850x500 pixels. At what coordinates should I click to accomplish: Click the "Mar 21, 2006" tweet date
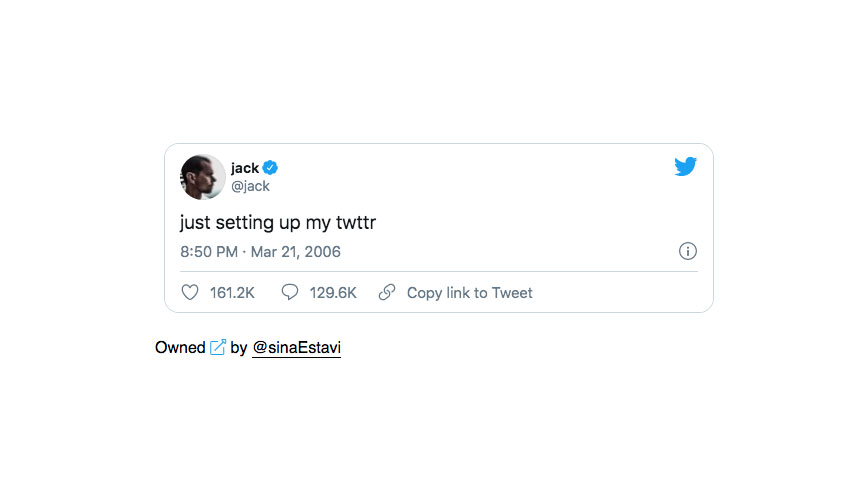pos(296,252)
